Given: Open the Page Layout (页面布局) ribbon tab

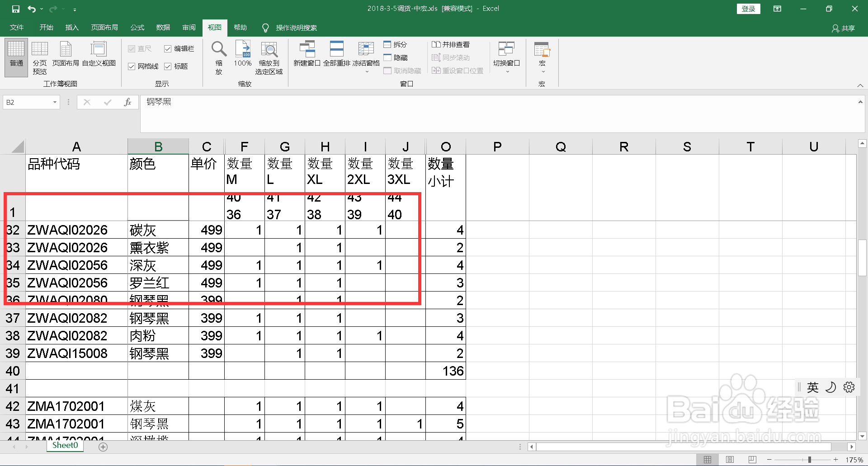Looking at the screenshot, I should (x=104, y=28).
